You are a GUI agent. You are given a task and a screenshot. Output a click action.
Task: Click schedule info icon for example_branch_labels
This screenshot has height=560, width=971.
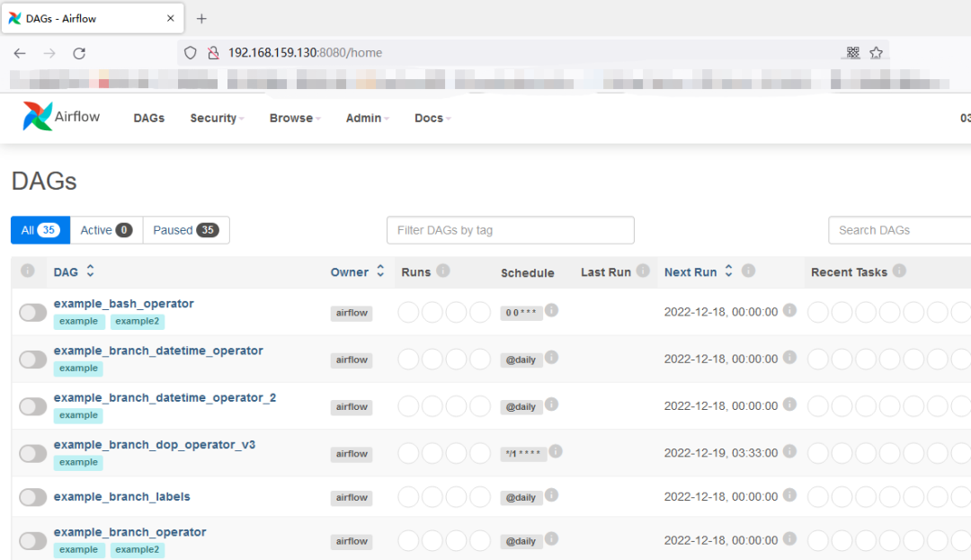tap(551, 495)
